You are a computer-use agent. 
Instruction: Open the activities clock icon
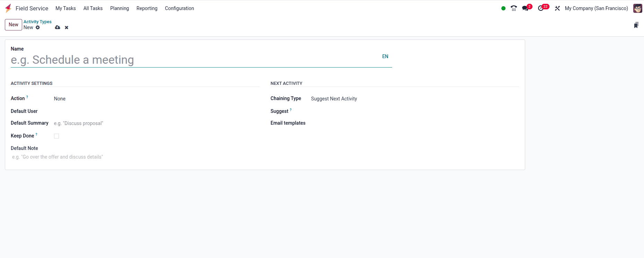pyautogui.click(x=541, y=8)
